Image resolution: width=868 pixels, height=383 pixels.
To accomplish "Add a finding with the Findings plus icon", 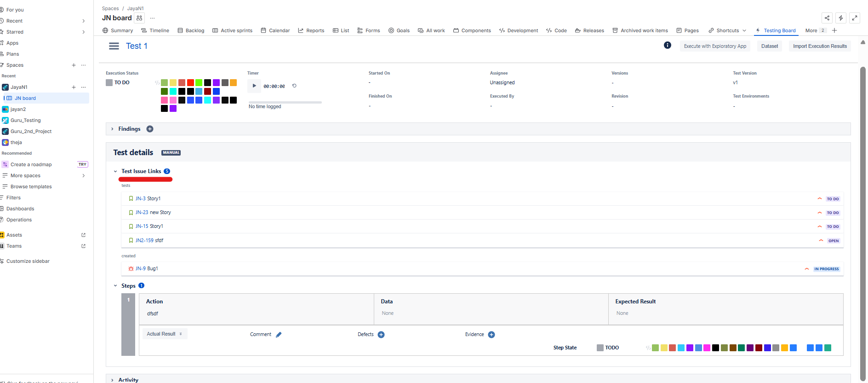I will 150,129.
